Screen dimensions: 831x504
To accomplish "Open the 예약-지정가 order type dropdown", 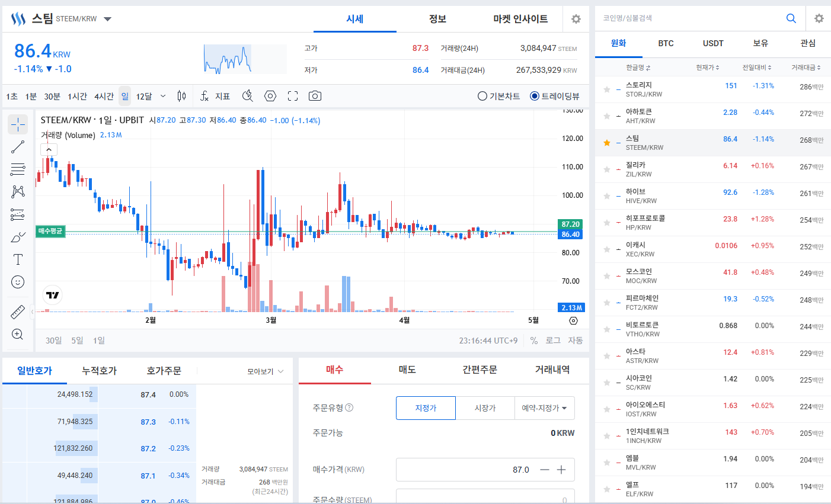I will [545, 408].
